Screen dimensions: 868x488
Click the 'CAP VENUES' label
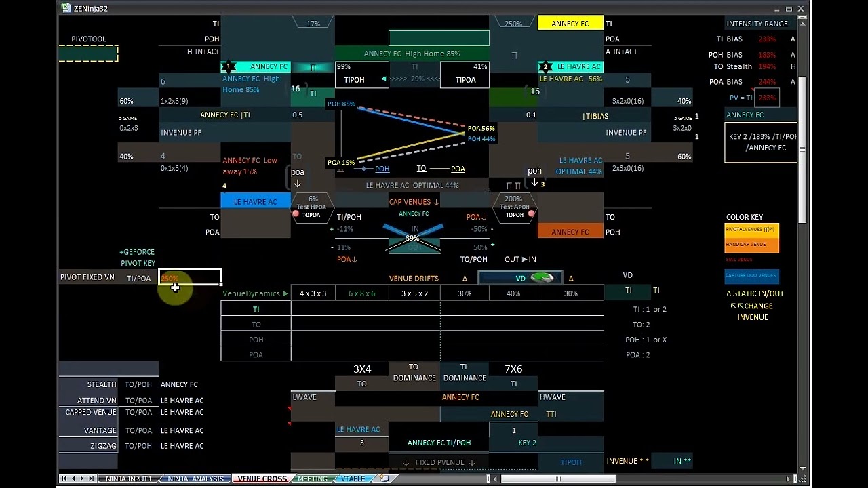tap(414, 201)
